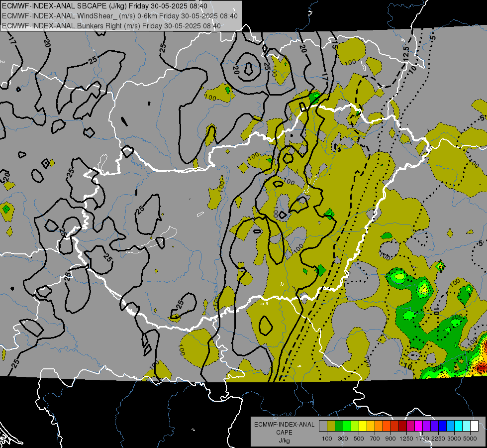This screenshot has height=448, width=487.
Task: Click the legend scale value 900
Action: [390, 439]
